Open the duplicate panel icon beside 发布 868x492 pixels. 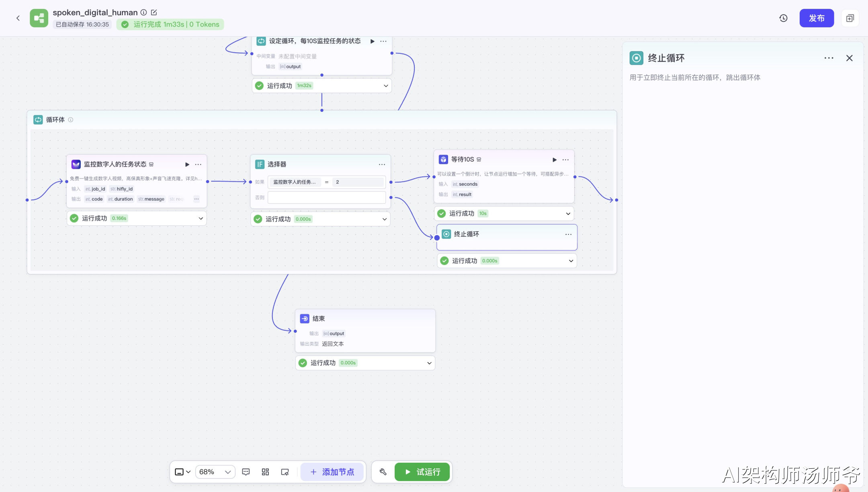coord(850,18)
